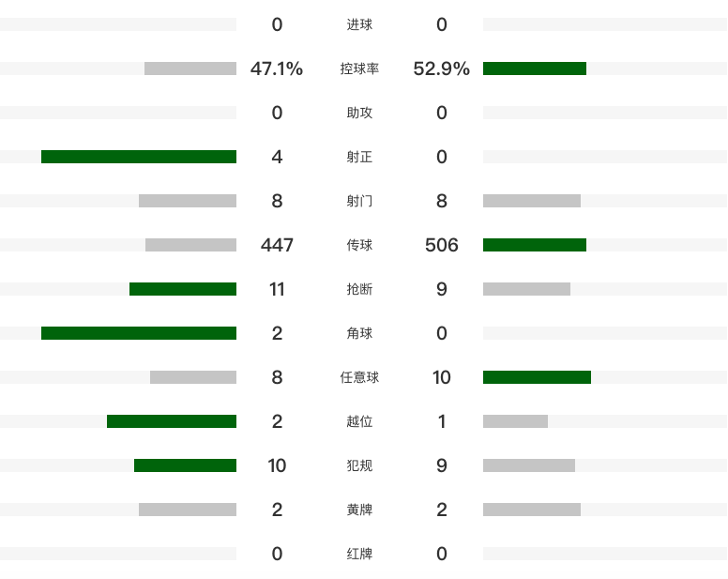This screenshot has height=579, width=728.
Task: Click the left green 抢断 bar
Action: (183, 289)
